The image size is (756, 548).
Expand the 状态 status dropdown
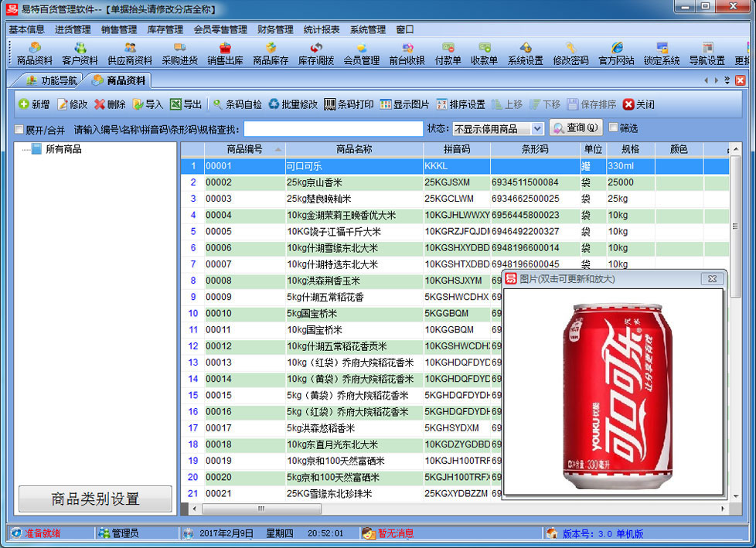click(x=537, y=129)
